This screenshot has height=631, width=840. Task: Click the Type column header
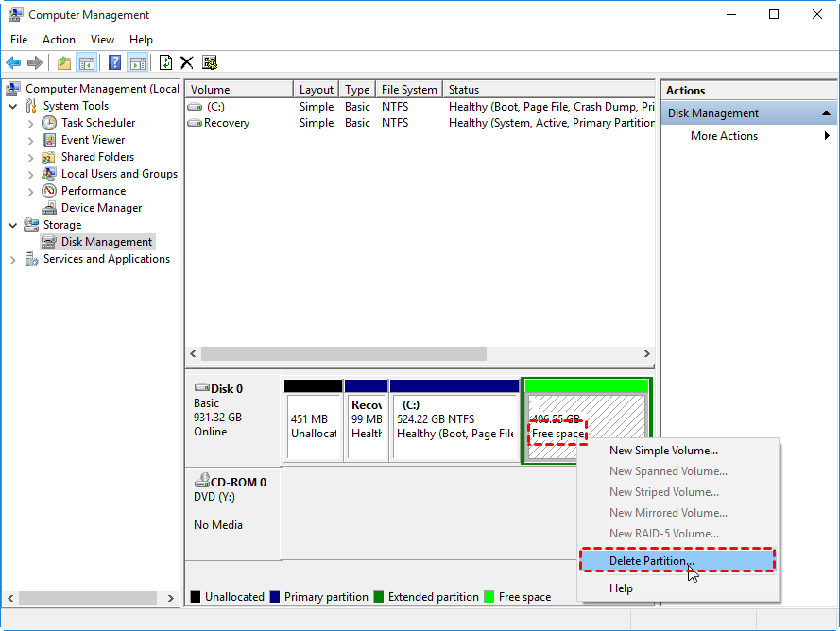point(357,90)
